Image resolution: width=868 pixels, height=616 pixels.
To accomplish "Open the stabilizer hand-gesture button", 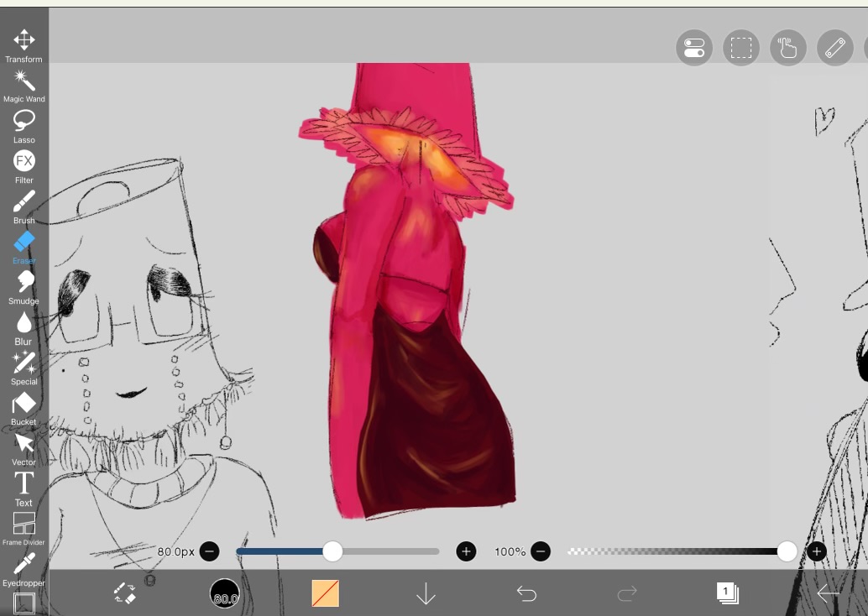I will 788,48.
